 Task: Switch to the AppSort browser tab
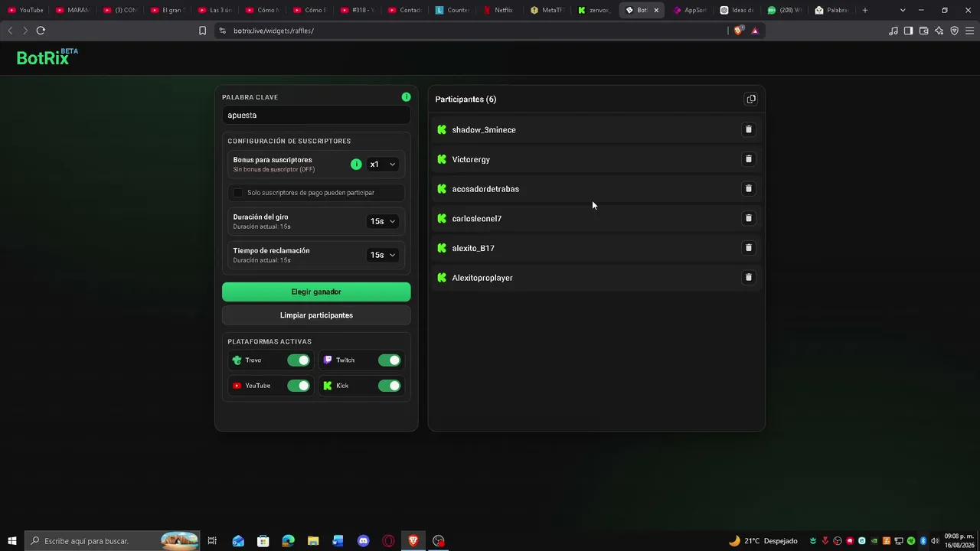point(689,10)
